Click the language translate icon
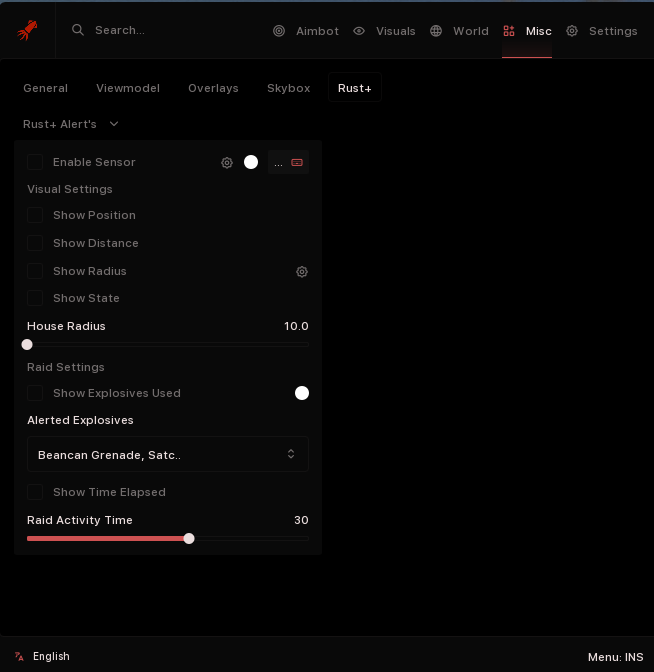Image resolution: width=654 pixels, height=672 pixels. 19,656
